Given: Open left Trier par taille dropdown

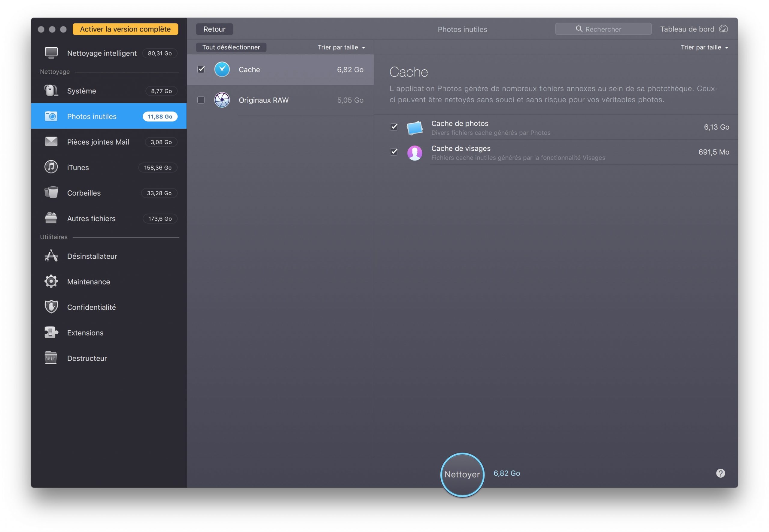Looking at the screenshot, I should pos(341,47).
